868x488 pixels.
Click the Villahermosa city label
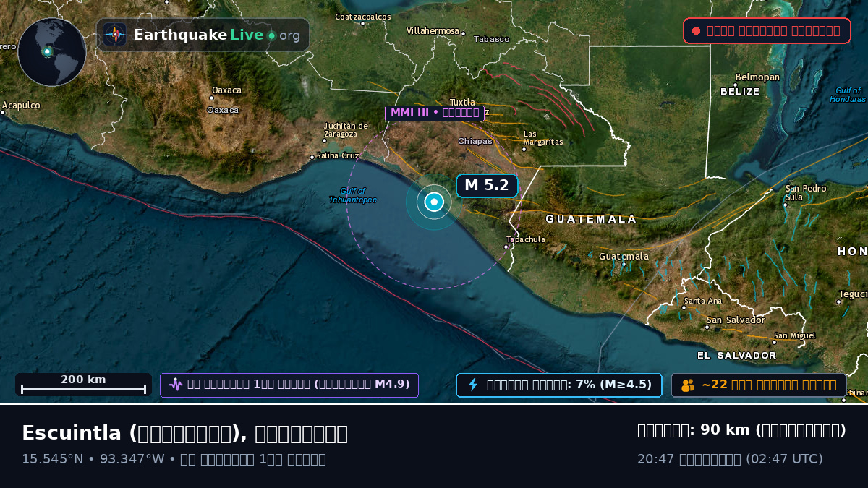(x=433, y=31)
